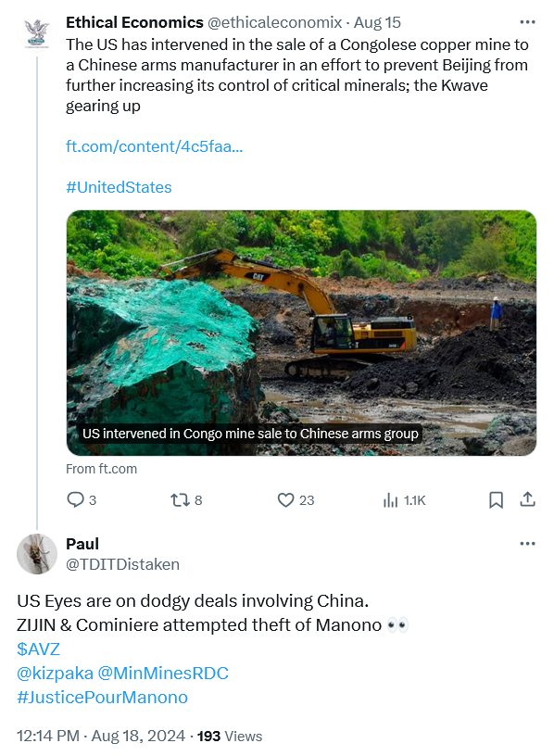Like the tweet with 23 likes
Screen dimensions: 554x756
(285, 500)
